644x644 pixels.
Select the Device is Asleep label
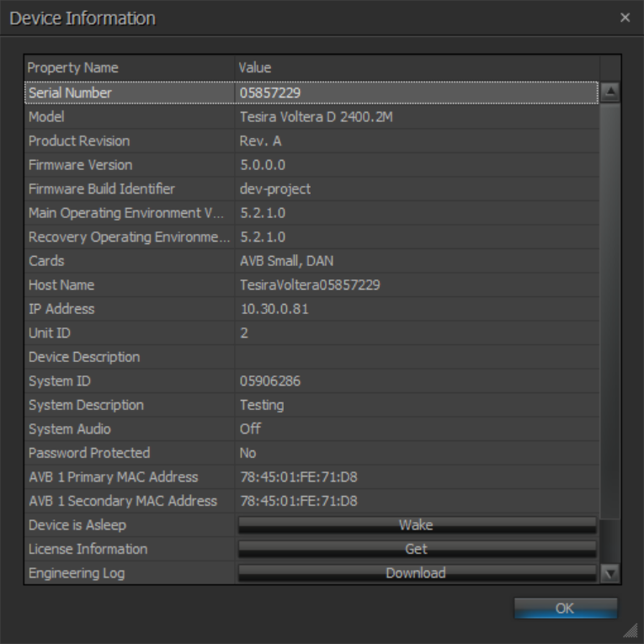tap(77, 525)
